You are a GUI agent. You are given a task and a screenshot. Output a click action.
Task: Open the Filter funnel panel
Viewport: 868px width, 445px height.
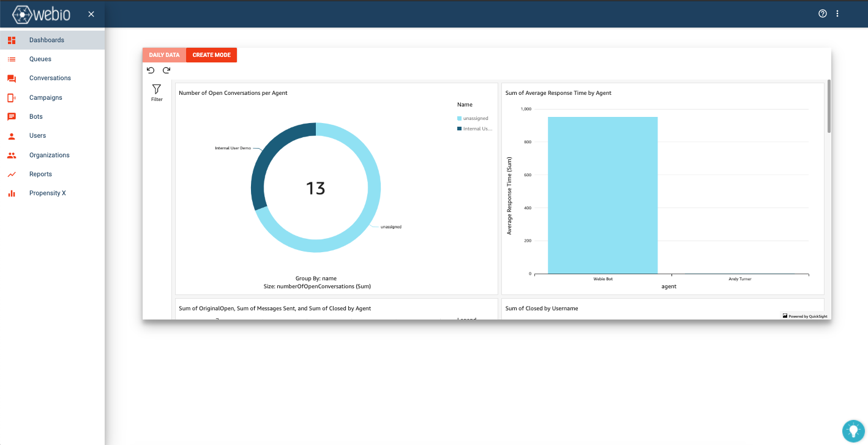157,92
